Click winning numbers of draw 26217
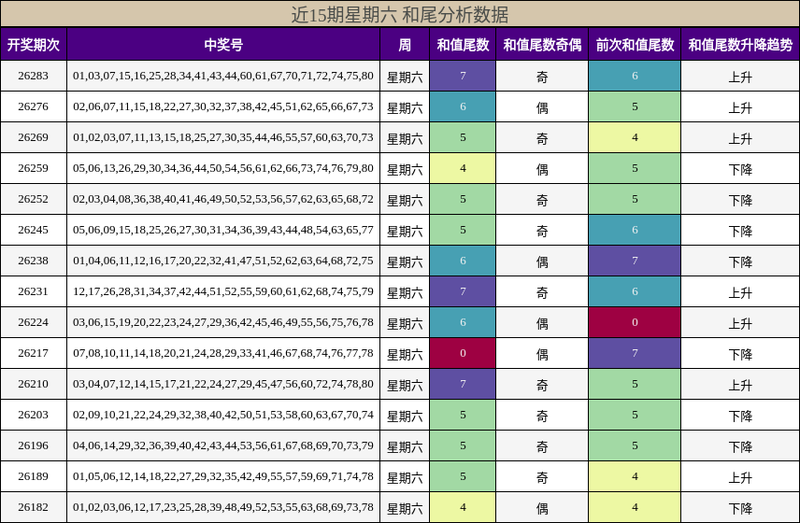 pyautogui.click(x=223, y=353)
